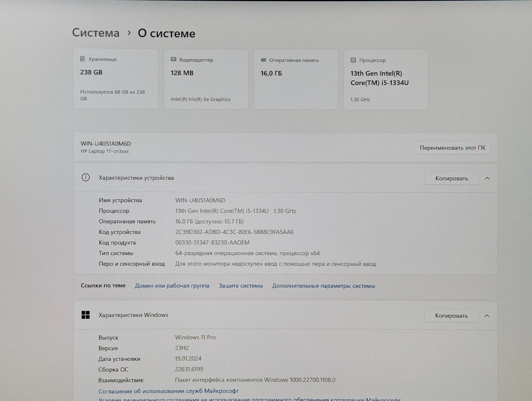Open the 238 GB storage card
The width and height of the screenshot is (532, 401).
[x=116, y=79]
